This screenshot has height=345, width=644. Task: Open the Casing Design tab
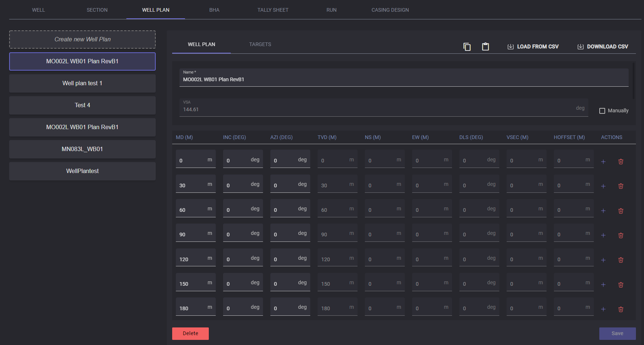390,10
